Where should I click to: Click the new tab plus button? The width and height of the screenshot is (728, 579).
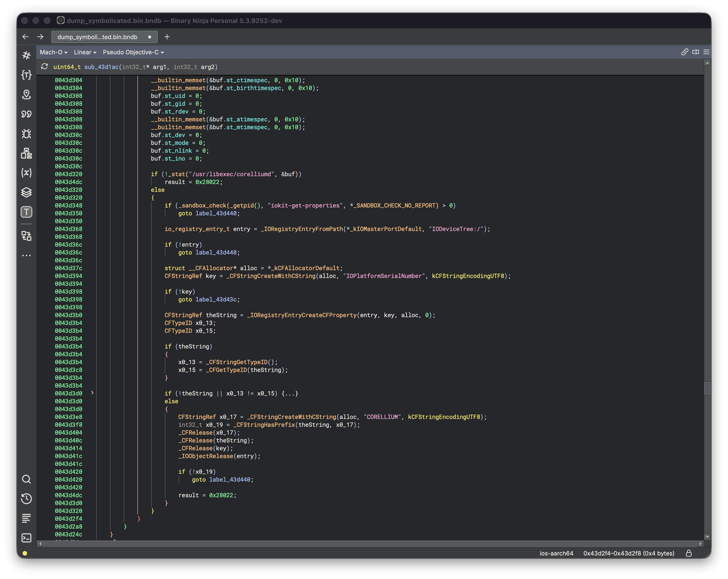pos(167,37)
